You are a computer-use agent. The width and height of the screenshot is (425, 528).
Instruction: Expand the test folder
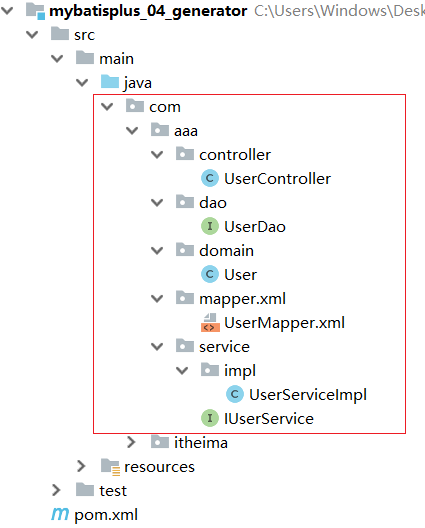[x=56, y=490]
